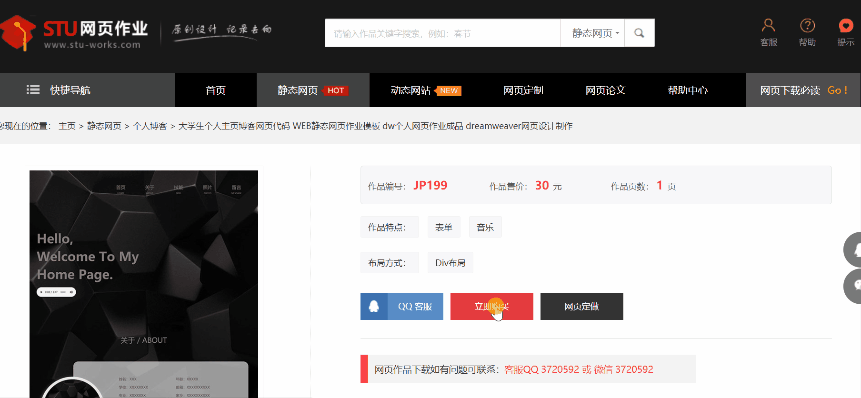Screen dimensions: 861x398
Task: Open the 动态网站 NEW nav item
Action: [x=426, y=90]
